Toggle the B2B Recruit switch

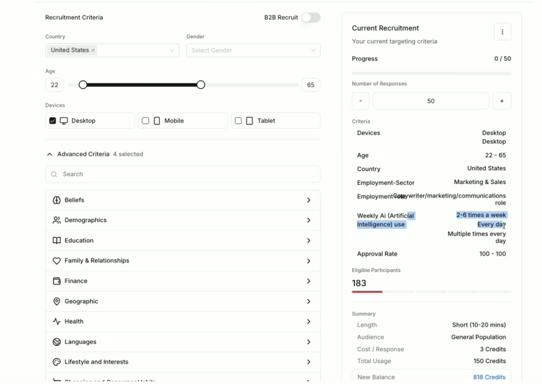[x=311, y=18]
